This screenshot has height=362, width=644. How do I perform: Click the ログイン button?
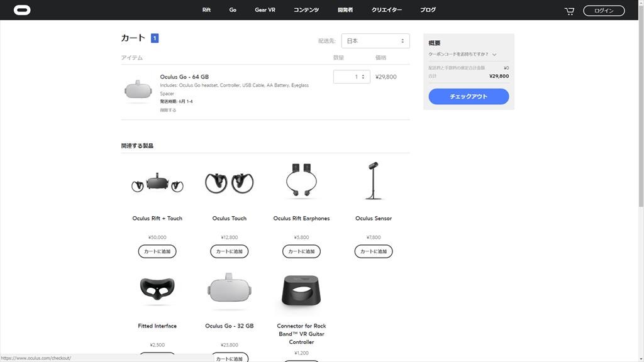tap(604, 11)
